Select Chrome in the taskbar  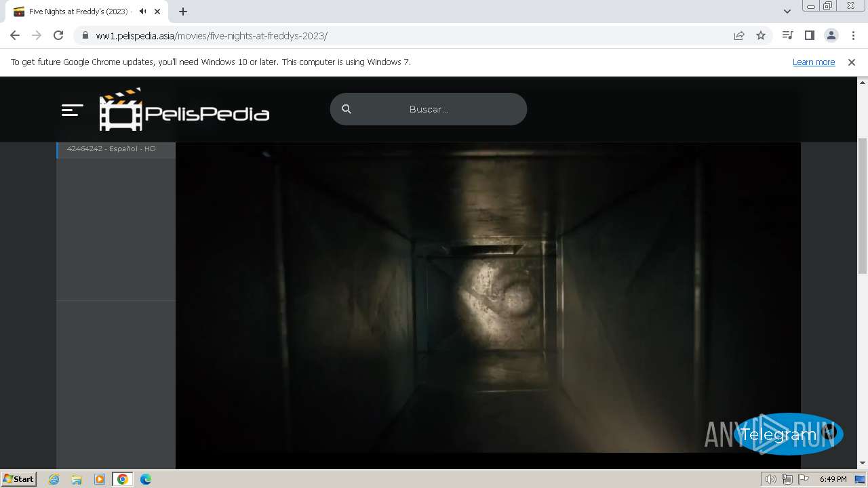coord(123,479)
